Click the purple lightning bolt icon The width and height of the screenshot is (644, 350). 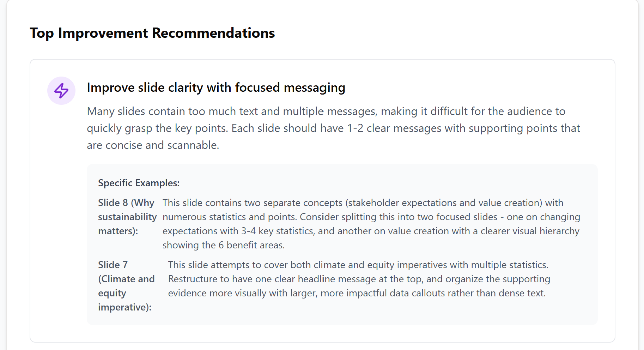click(x=61, y=91)
